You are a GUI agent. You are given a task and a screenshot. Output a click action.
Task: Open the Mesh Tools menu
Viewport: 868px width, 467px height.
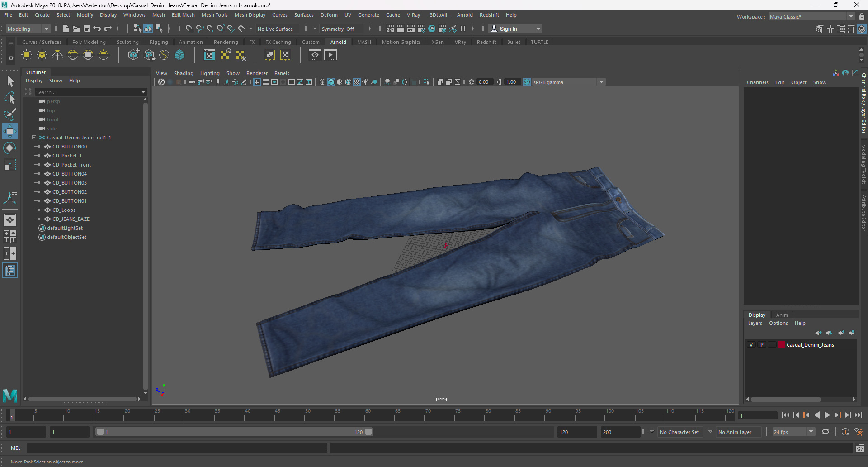click(x=214, y=15)
